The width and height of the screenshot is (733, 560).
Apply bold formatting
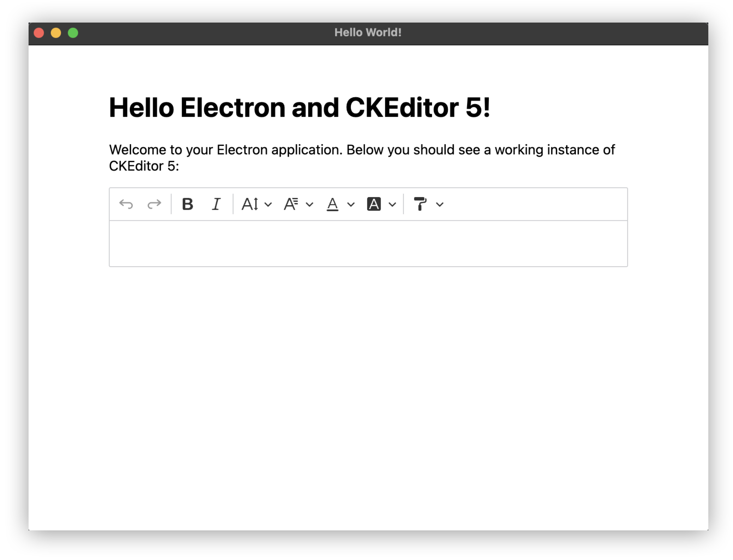(188, 204)
